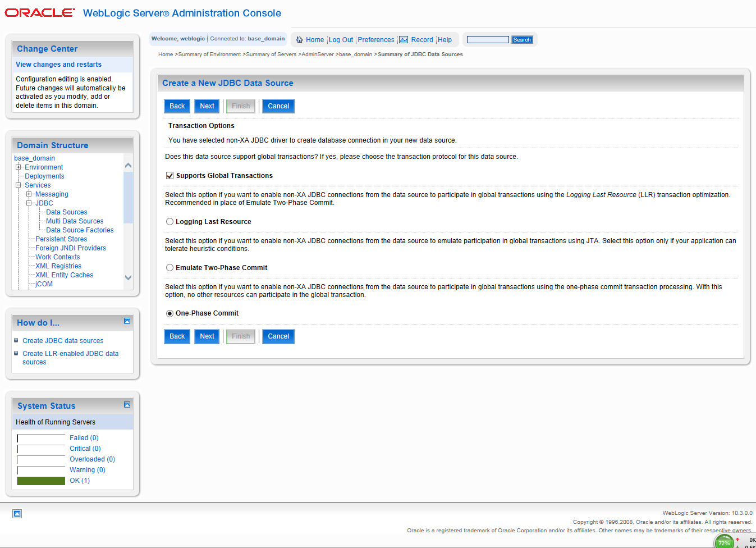Click the Oracle logo
The width and height of the screenshot is (756, 548).
(x=40, y=13)
